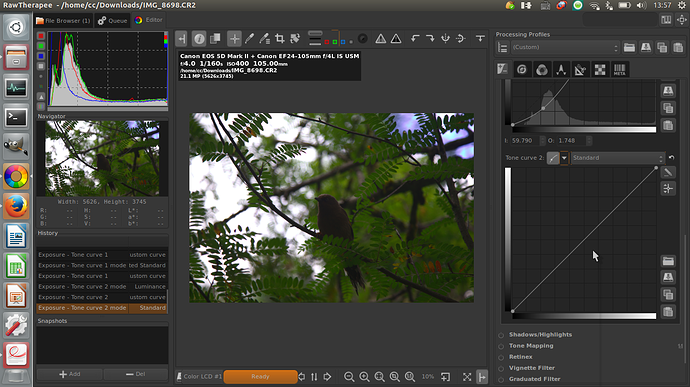Click Tone curve 1 control point

point(543,108)
